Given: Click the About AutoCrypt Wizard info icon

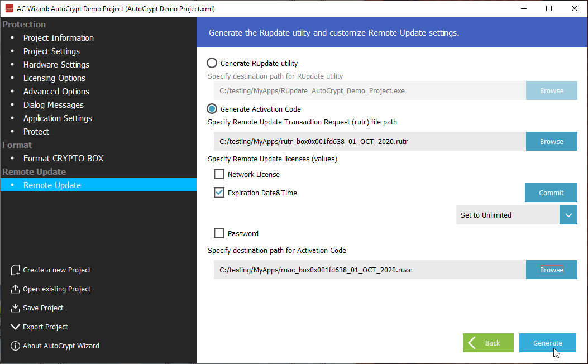Looking at the screenshot, I should click(x=15, y=346).
